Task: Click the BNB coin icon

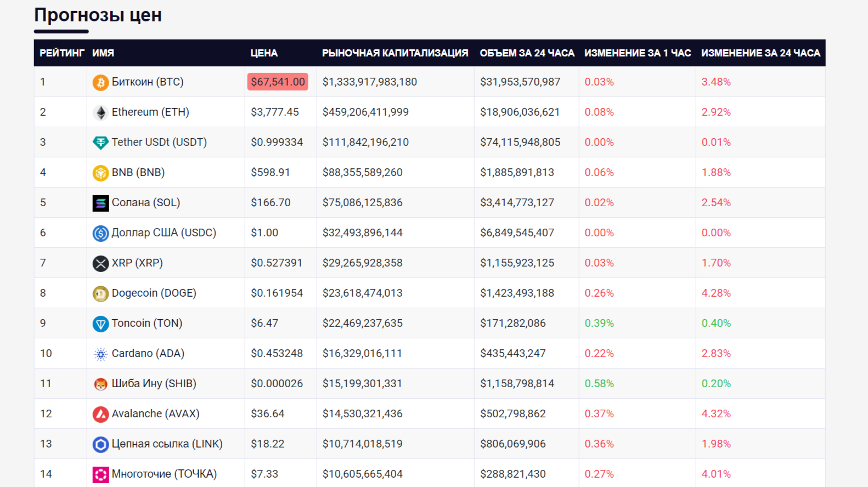Action: coord(100,173)
